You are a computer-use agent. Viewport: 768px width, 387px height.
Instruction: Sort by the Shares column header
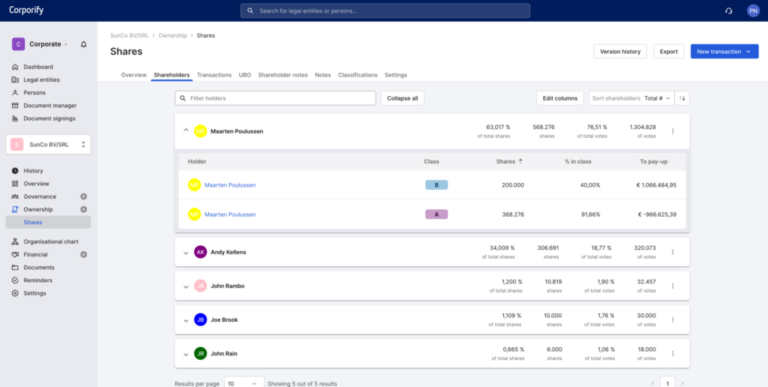pyautogui.click(x=509, y=162)
